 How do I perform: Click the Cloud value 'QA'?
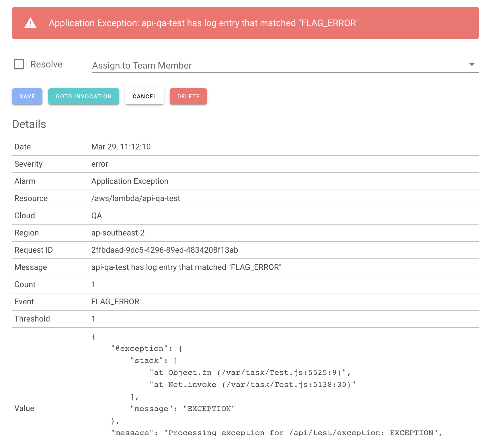97,216
